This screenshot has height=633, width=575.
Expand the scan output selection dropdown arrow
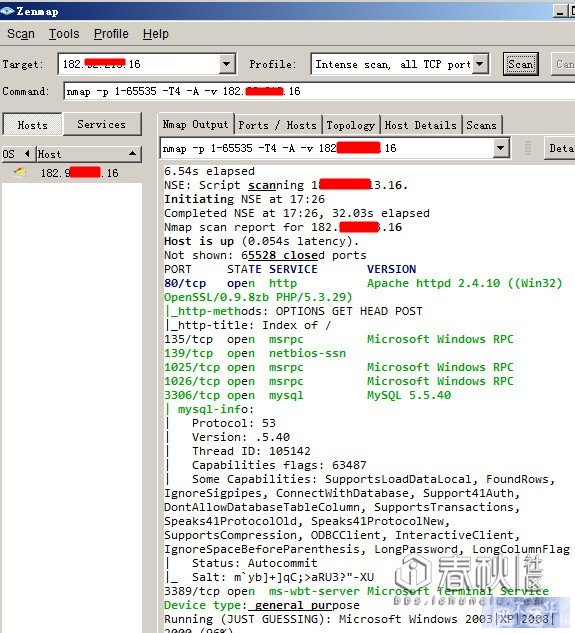pyautogui.click(x=500, y=148)
